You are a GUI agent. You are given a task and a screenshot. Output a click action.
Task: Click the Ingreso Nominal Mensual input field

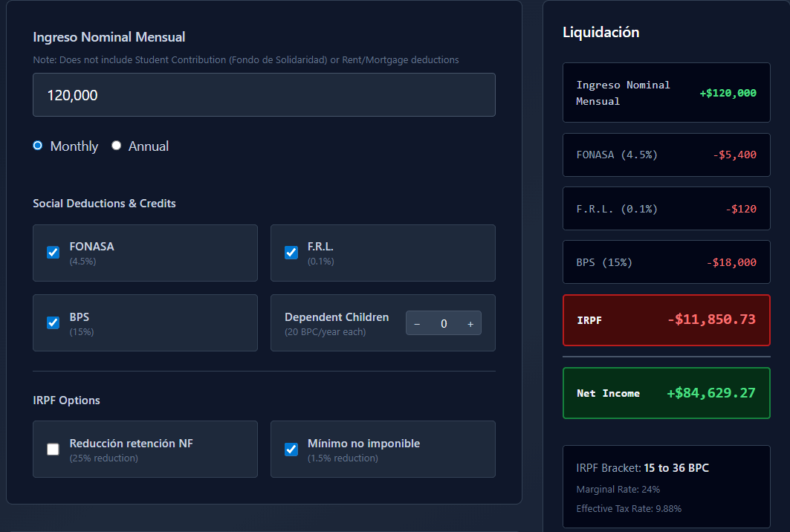(264, 95)
